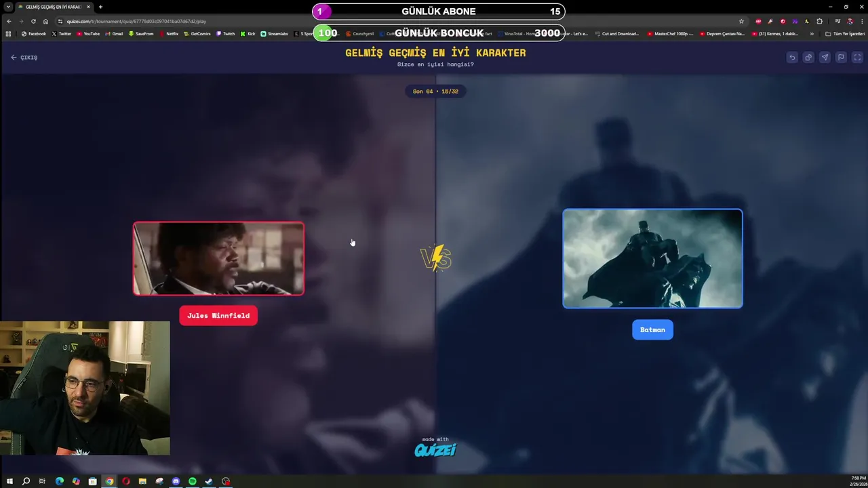
Task: Click the ÇIKIŞ back arrow link
Action: (x=24, y=58)
